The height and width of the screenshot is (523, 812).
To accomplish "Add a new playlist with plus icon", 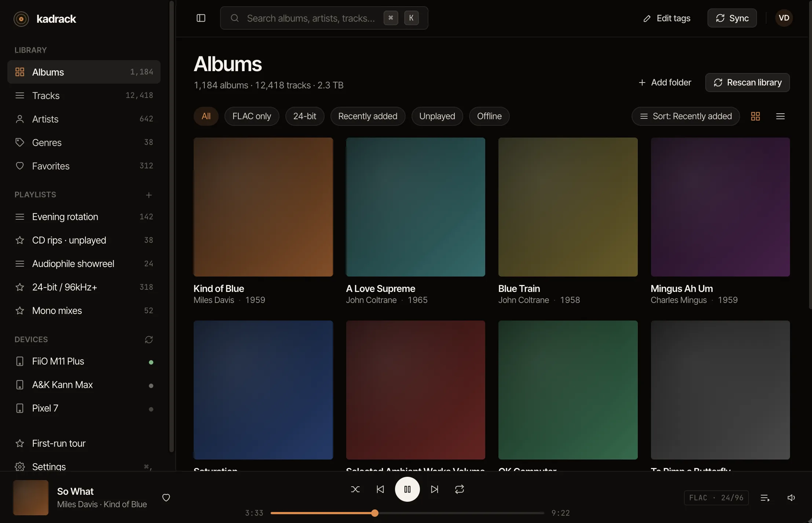I will 149,195.
